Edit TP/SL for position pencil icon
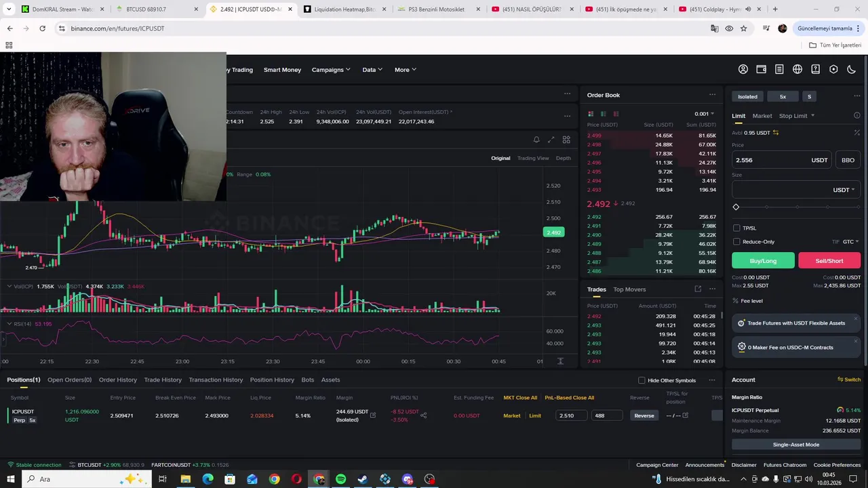Image resolution: width=868 pixels, height=488 pixels. (x=685, y=415)
